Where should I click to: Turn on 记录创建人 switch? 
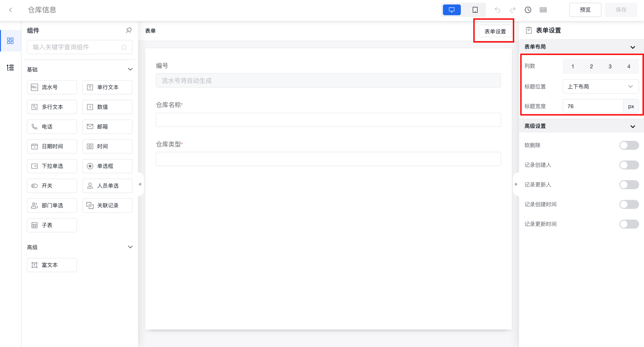(x=629, y=165)
